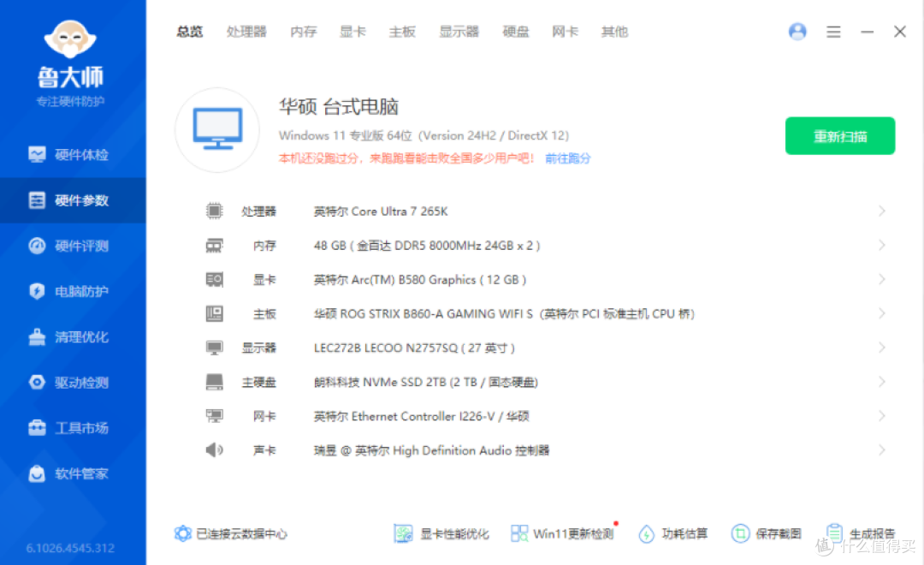Click the Ethernet Controller I226-V text
This screenshot has height=565, width=924.
[x=421, y=416]
